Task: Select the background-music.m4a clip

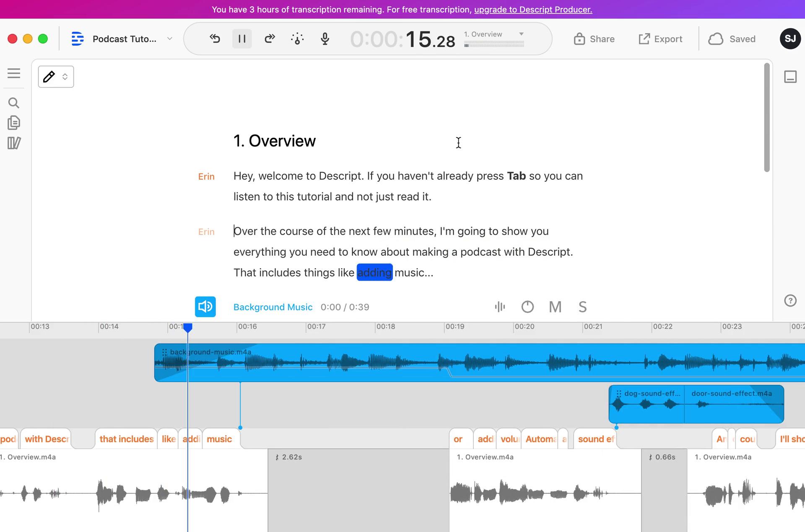Action: click(480, 363)
